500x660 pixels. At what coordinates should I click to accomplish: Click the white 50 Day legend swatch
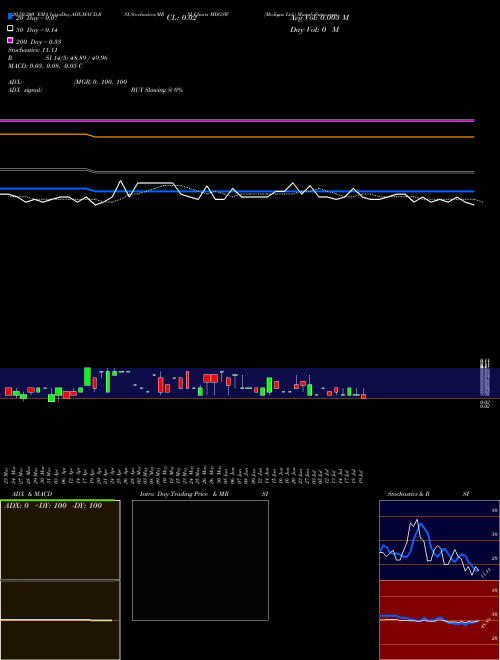pos(10,29)
